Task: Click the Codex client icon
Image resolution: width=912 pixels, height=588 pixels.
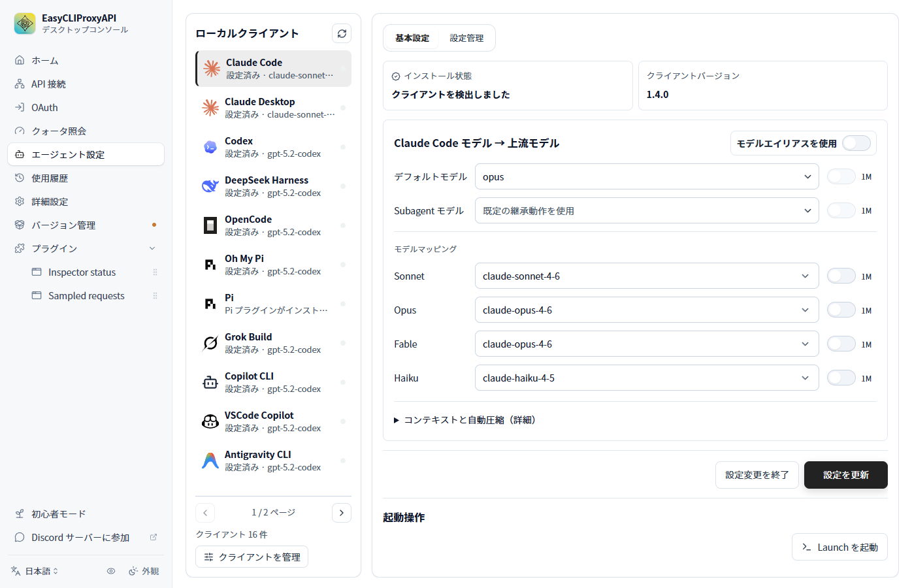Action: (x=210, y=147)
